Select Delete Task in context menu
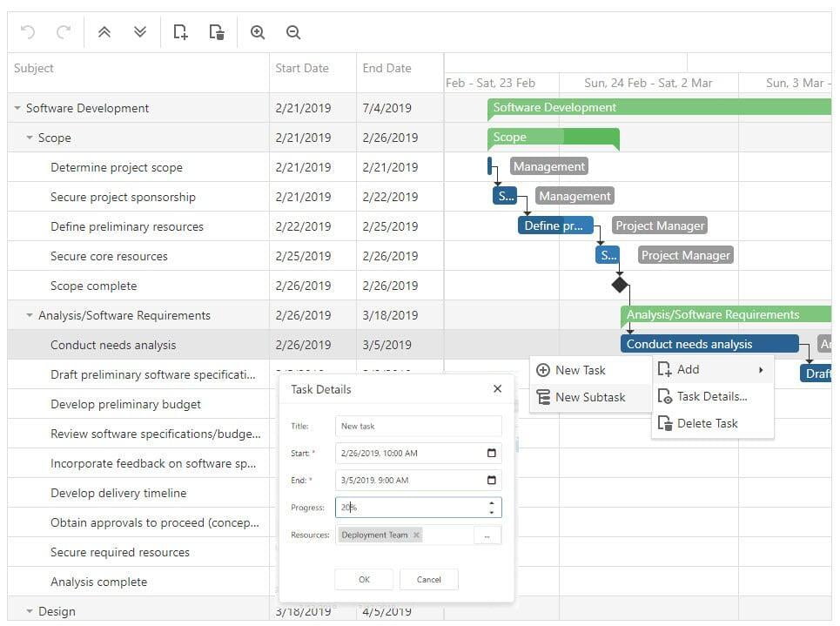This screenshot has width=840, height=626. point(707,423)
